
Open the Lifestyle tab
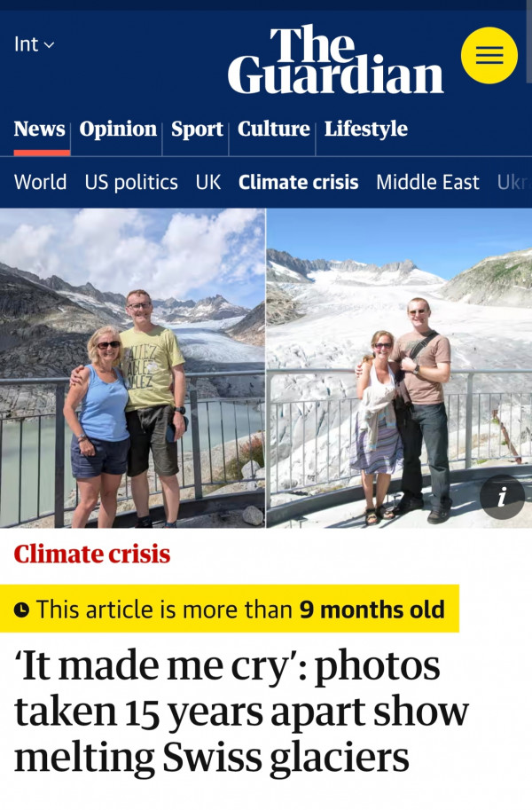[x=365, y=129]
